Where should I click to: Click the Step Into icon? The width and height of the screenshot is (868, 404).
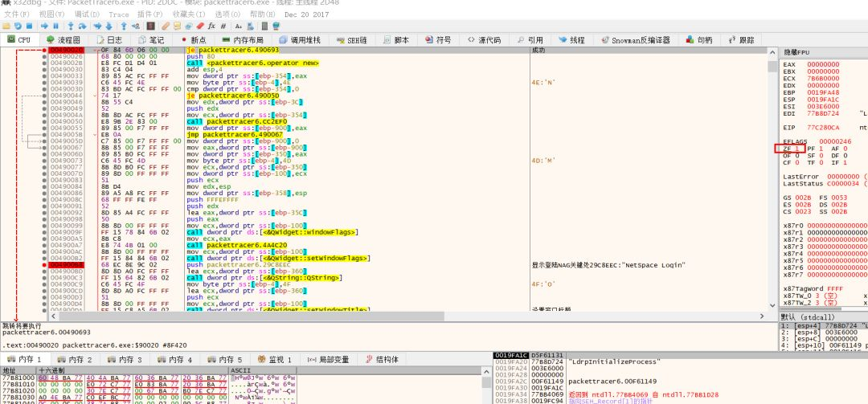(71, 26)
